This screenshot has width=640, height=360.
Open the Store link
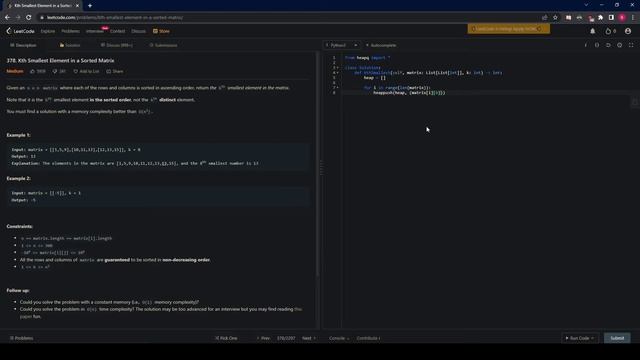(161, 31)
